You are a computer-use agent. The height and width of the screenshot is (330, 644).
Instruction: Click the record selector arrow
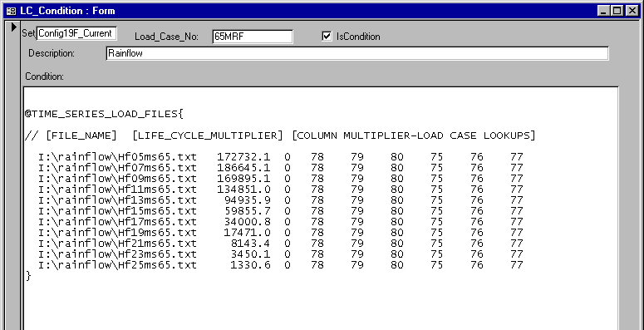(14, 27)
